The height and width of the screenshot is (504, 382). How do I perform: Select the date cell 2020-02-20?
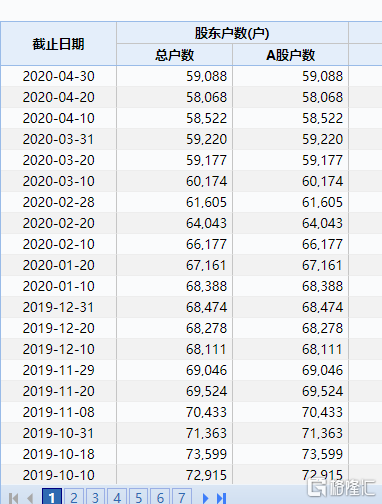tap(59, 223)
